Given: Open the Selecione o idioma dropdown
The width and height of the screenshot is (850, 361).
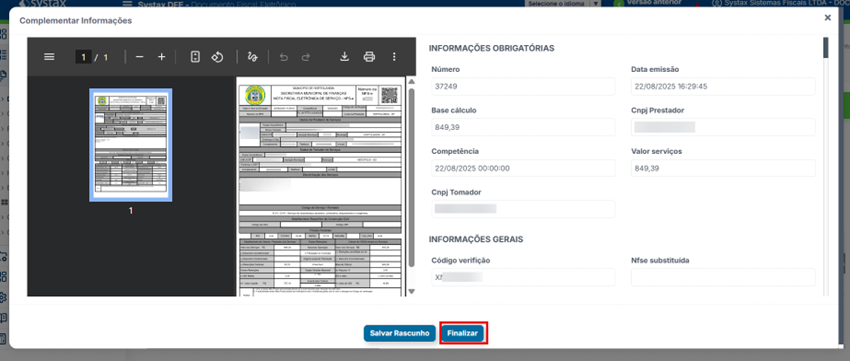Looking at the screenshot, I should coord(563,3).
